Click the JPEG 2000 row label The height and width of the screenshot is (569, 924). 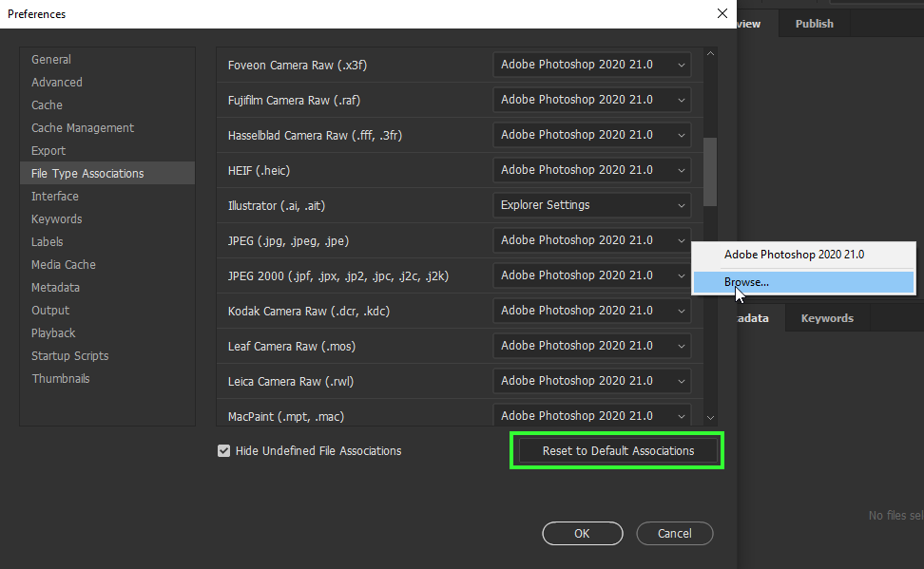click(338, 276)
